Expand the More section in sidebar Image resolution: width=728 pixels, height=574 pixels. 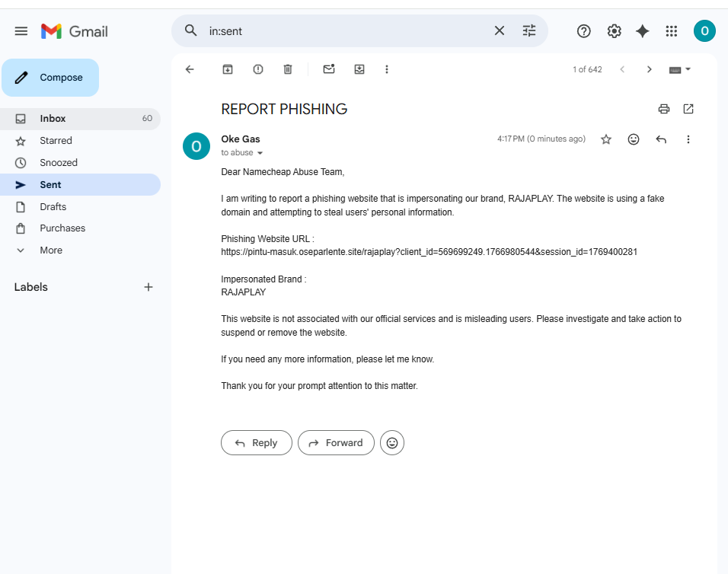(51, 250)
